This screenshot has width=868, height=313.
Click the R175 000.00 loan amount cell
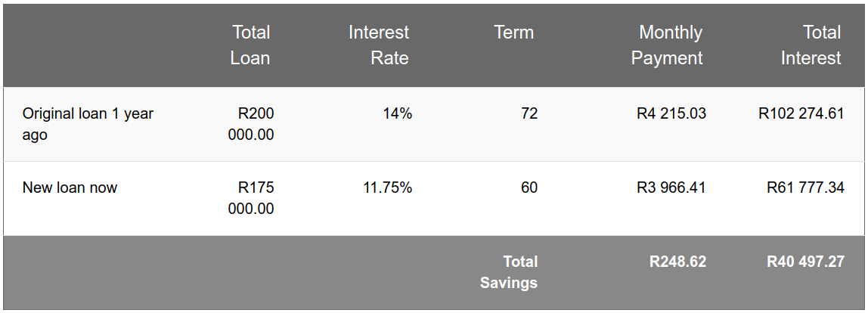(x=251, y=198)
